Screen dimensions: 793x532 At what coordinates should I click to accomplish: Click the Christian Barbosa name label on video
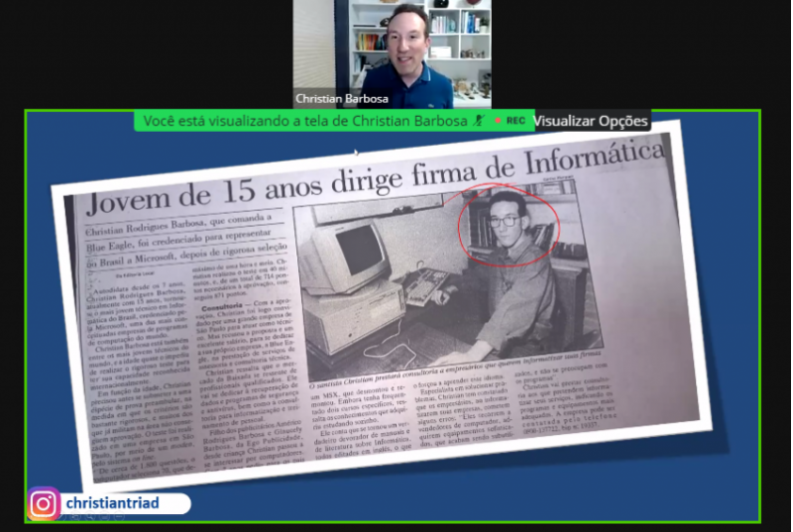[342, 98]
